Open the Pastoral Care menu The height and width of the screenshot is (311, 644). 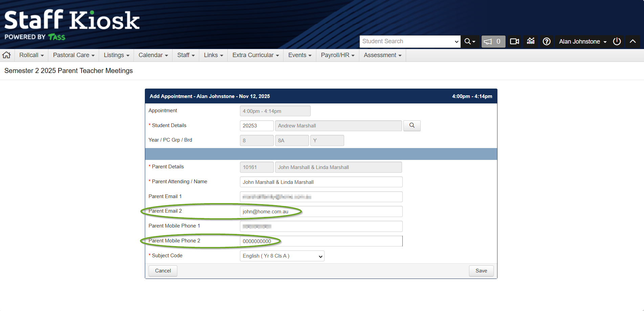coord(73,55)
